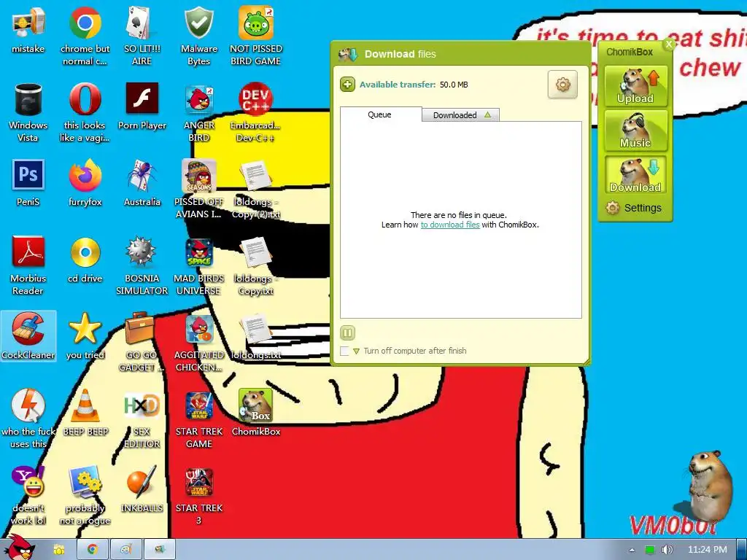
Task: Click the gear settings button in Download files
Action: point(562,85)
